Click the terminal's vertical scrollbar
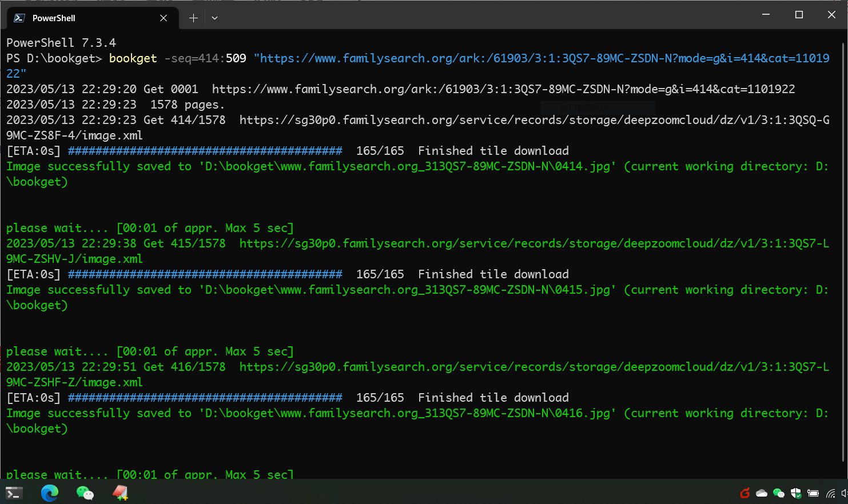848x504 pixels. pyautogui.click(x=845, y=251)
